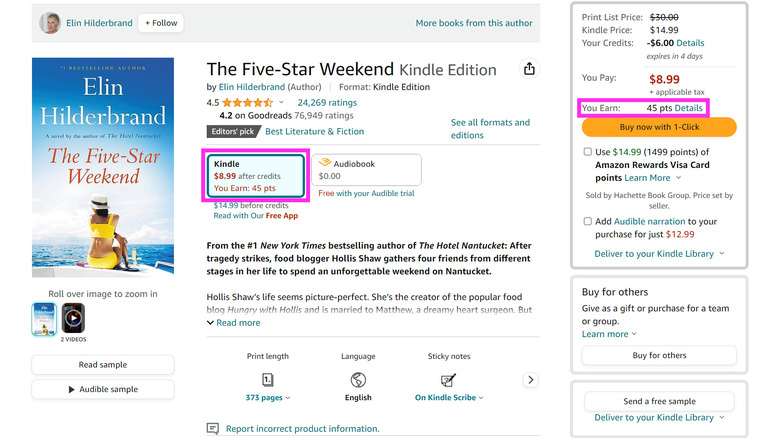
Task: Click the 'Buy for others' heading
Action: 615,292
